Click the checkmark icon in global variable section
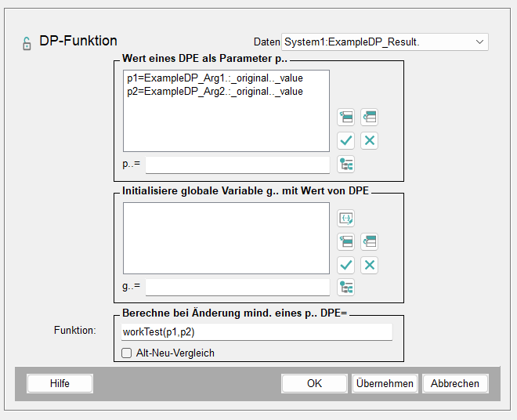The width and height of the screenshot is (517, 420). pos(346,265)
